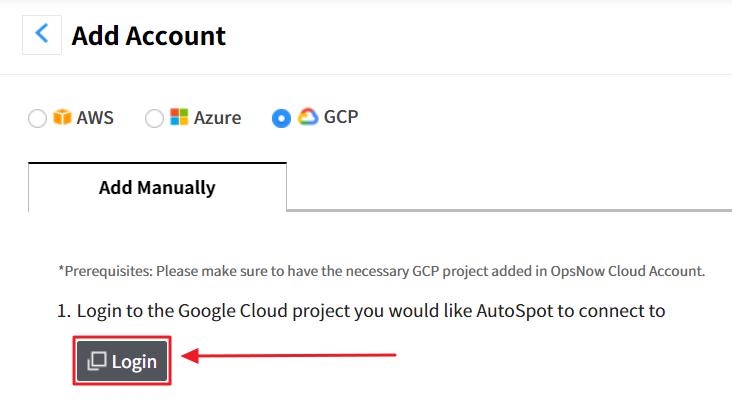Click the Azure provider label text
The image size is (732, 417).
217,118
